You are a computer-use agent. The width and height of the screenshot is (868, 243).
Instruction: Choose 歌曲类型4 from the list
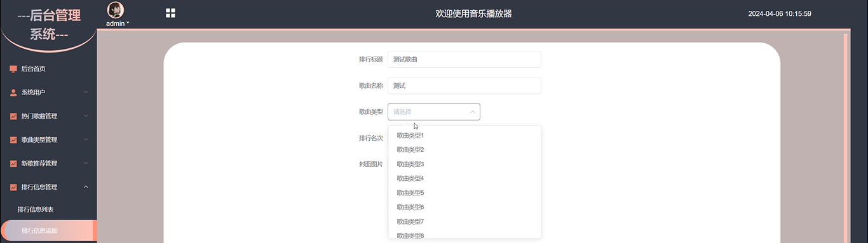(465, 178)
